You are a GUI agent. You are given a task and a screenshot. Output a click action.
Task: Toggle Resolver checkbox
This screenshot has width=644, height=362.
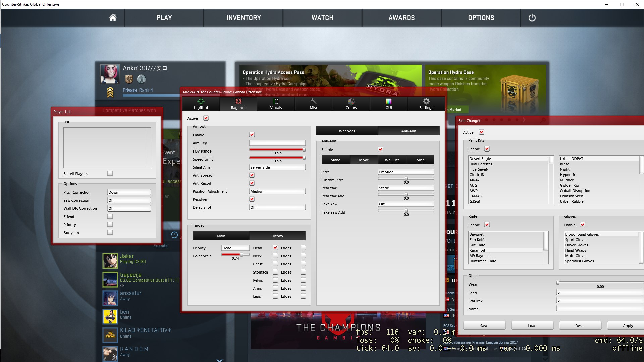(252, 199)
